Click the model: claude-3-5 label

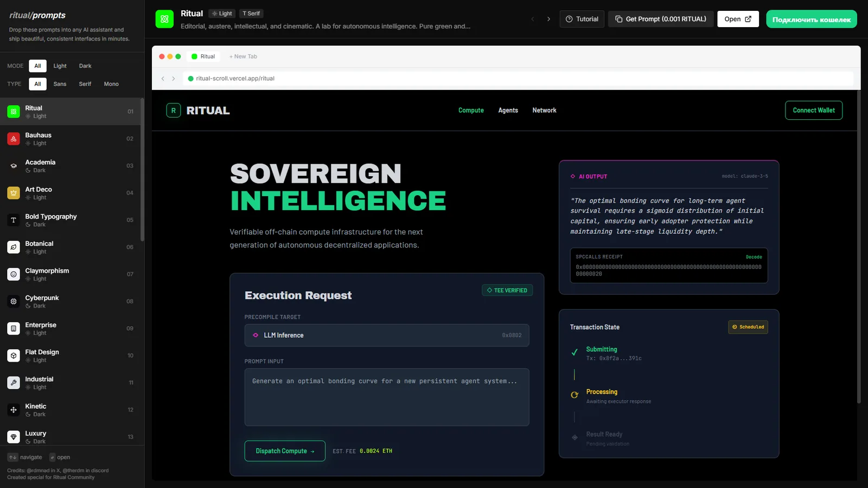(745, 176)
